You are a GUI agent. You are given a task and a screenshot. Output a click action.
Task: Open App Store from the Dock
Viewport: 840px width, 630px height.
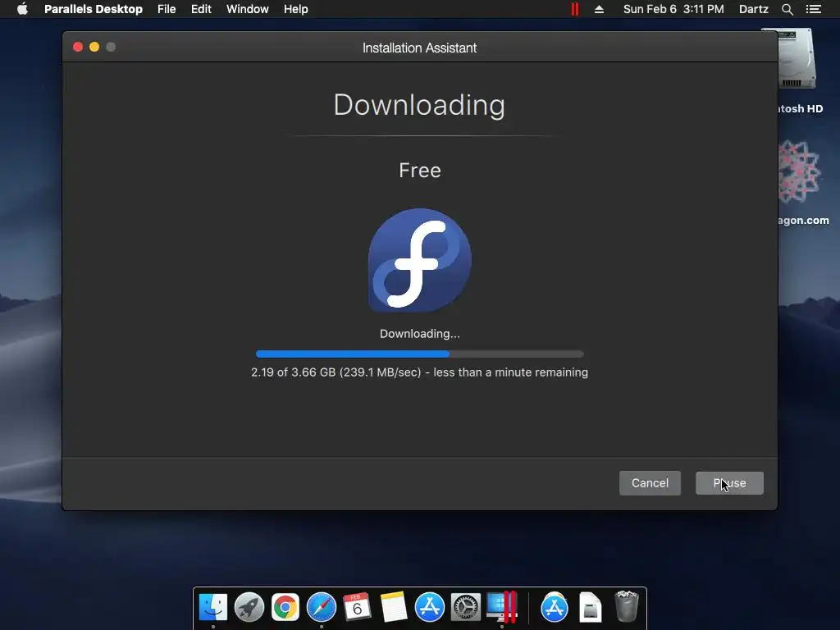[430, 608]
